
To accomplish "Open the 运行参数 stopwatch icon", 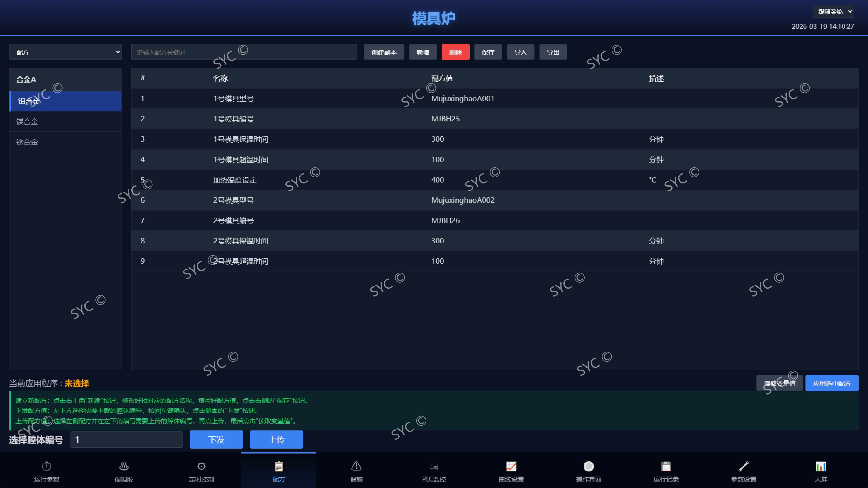I will [x=47, y=466].
